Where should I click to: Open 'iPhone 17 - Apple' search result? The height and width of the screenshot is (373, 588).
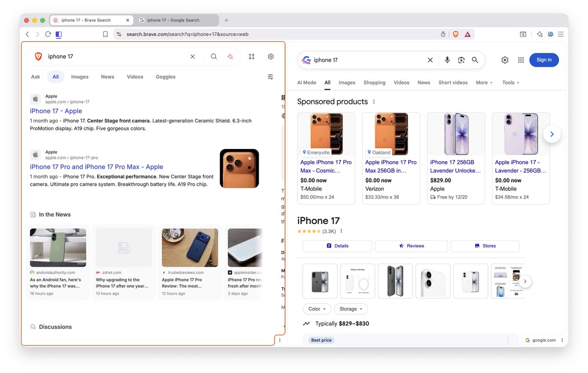(x=56, y=111)
